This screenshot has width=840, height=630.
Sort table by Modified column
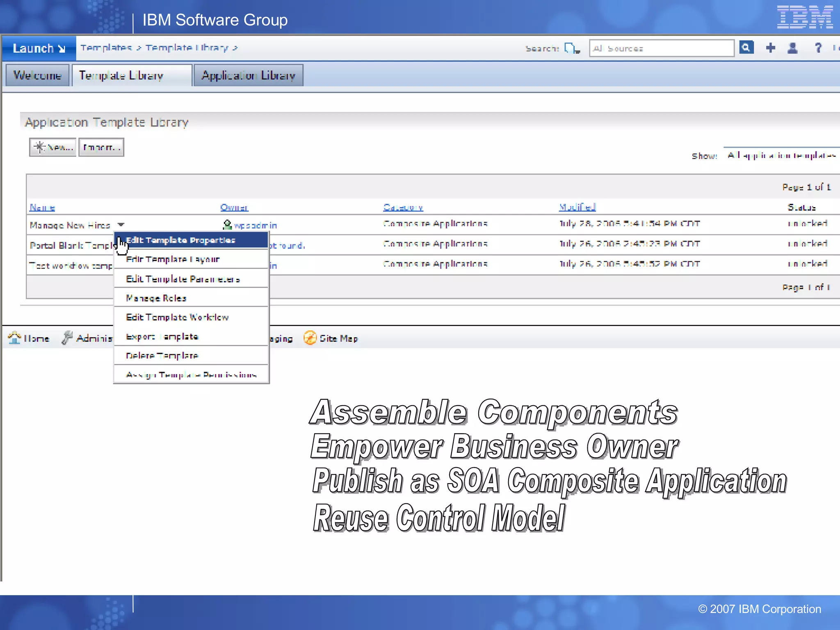577,208
